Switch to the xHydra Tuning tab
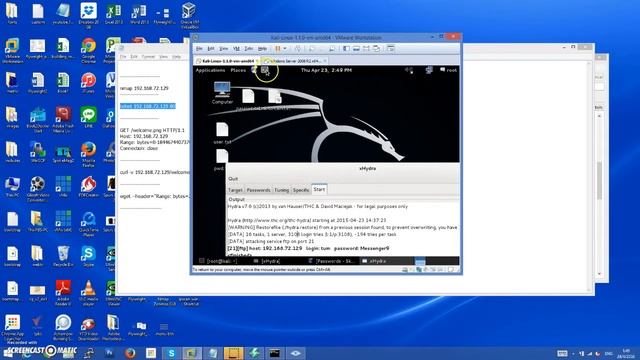The height and width of the screenshot is (360, 640). point(281,190)
